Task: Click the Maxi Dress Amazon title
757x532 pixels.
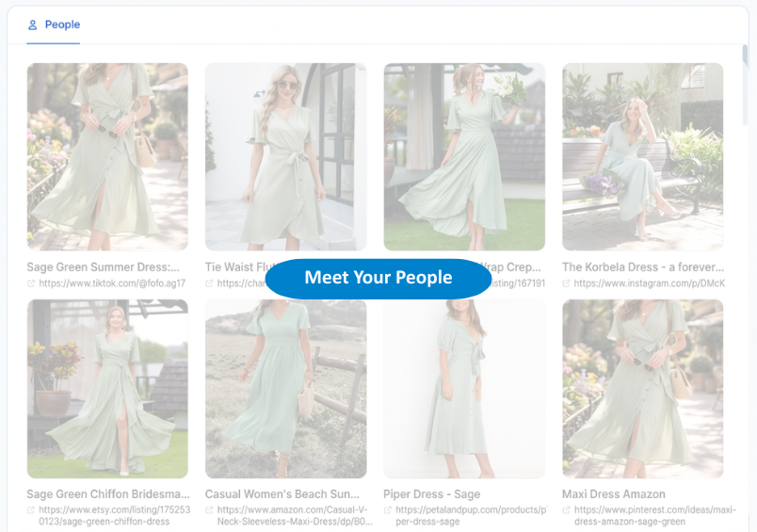Action: 614,493
